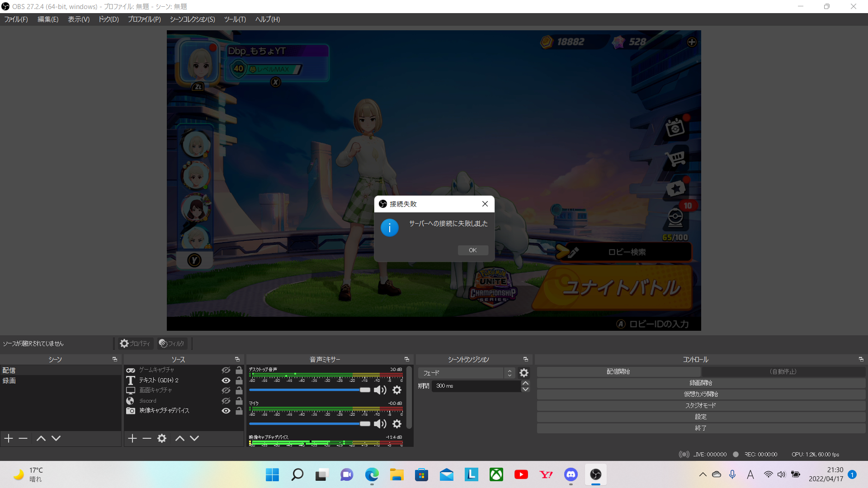Click the 録画開始 button
Image resolution: width=868 pixels, height=488 pixels.
[701, 383]
